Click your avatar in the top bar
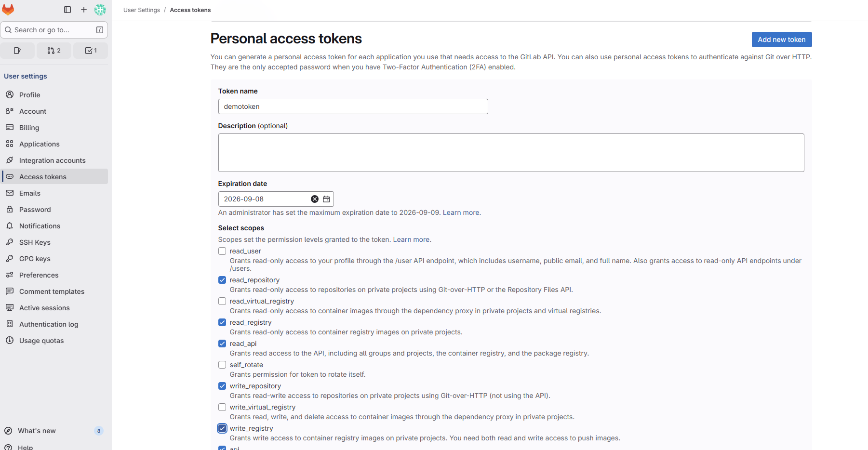The height and width of the screenshot is (450, 868). pos(100,9)
